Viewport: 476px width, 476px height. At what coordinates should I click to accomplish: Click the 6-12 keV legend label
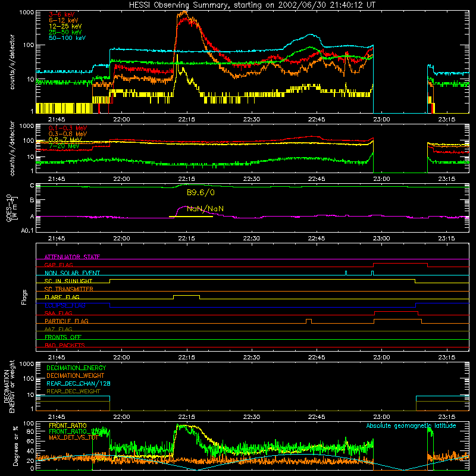[x=64, y=20]
